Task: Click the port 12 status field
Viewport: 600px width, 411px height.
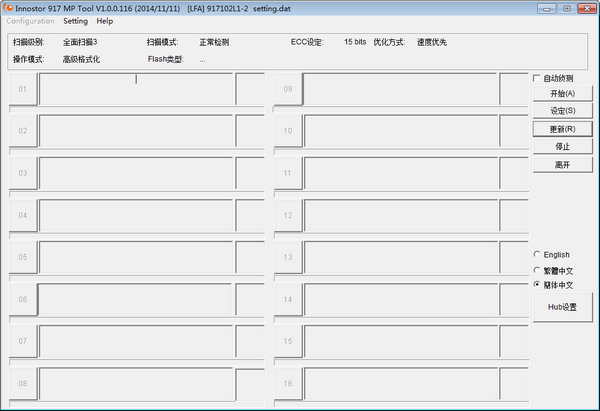Action: tap(399, 215)
